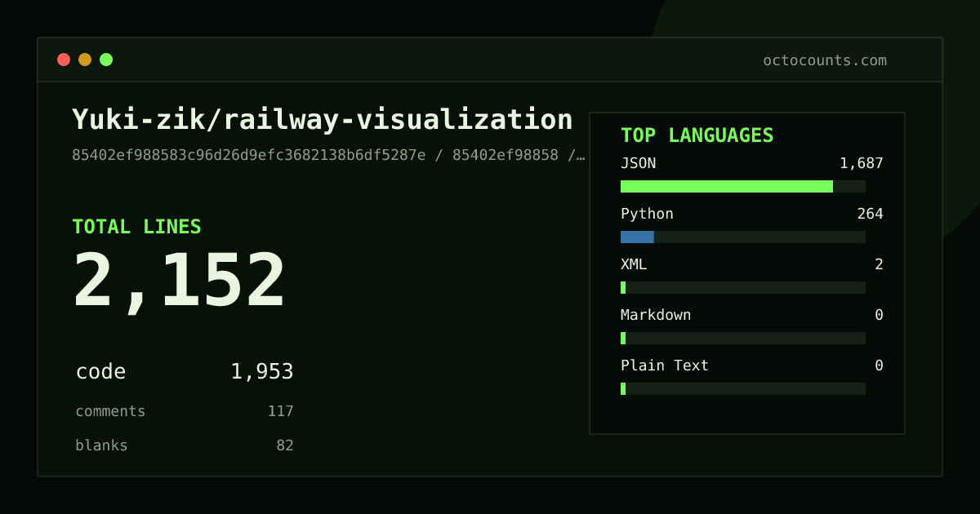Click the TOP LANGUAGES heading

point(697,135)
